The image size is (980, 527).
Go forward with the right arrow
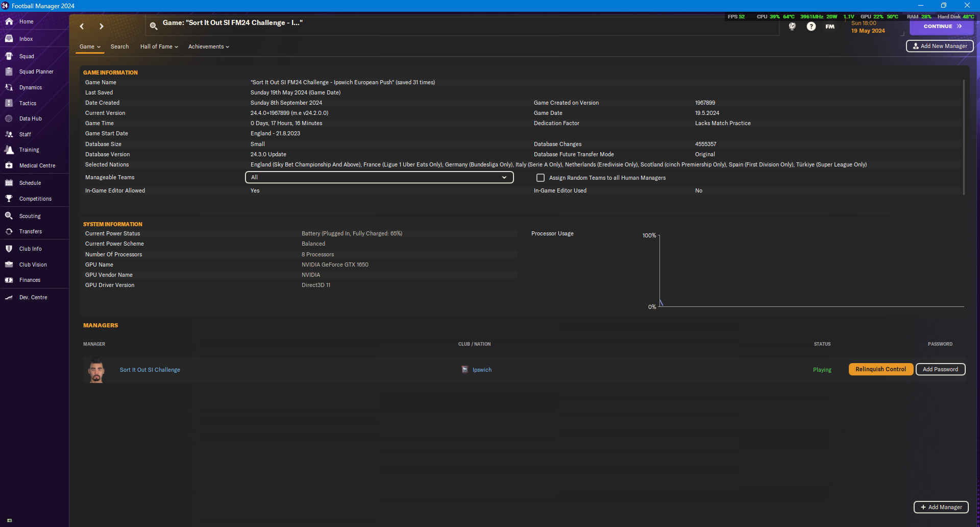pyautogui.click(x=101, y=26)
